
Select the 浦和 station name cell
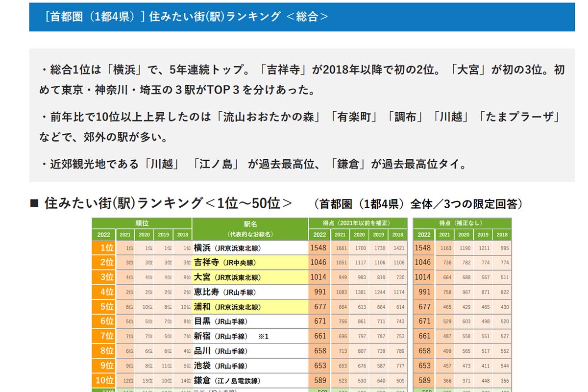click(x=202, y=307)
